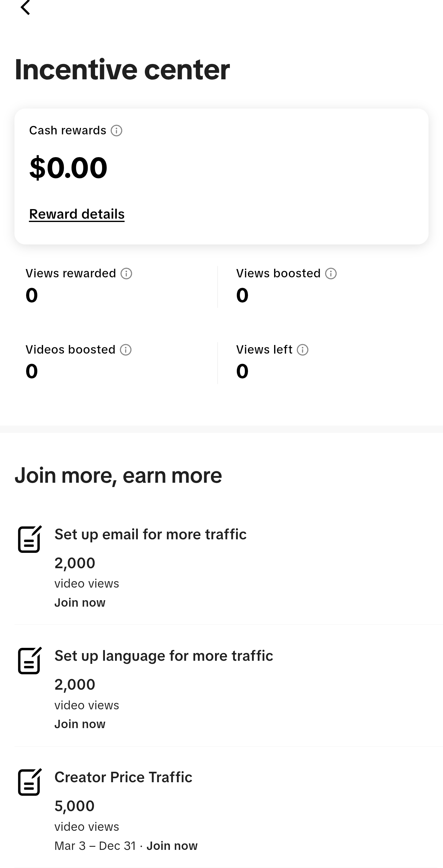Open the Cash rewards info icon

click(x=117, y=130)
